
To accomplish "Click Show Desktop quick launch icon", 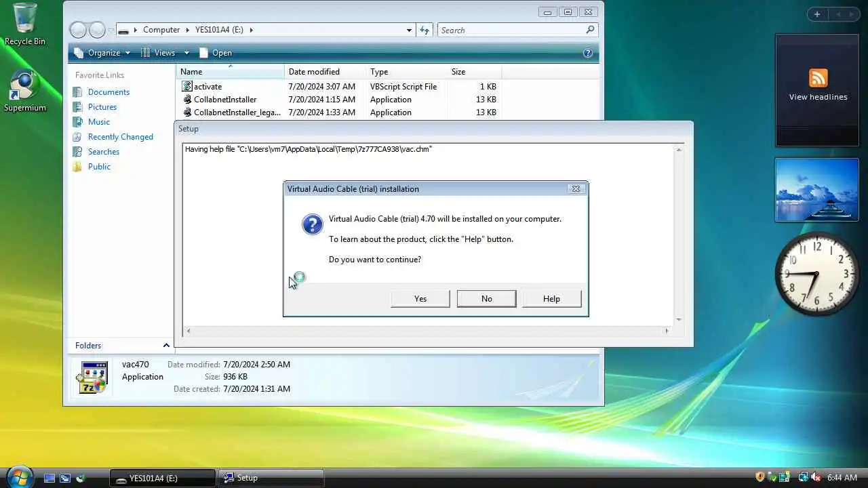I will pos(50,478).
